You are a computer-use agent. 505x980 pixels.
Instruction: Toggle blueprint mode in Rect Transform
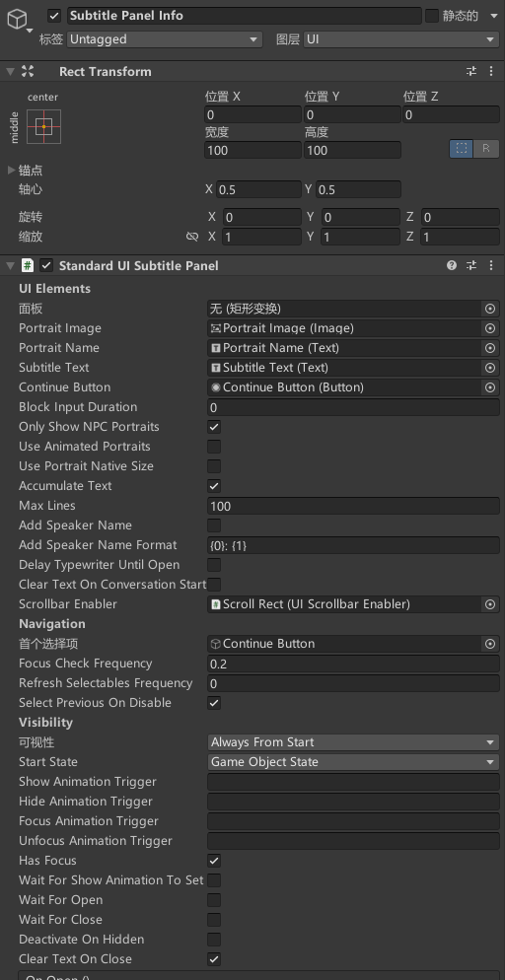[x=462, y=149]
